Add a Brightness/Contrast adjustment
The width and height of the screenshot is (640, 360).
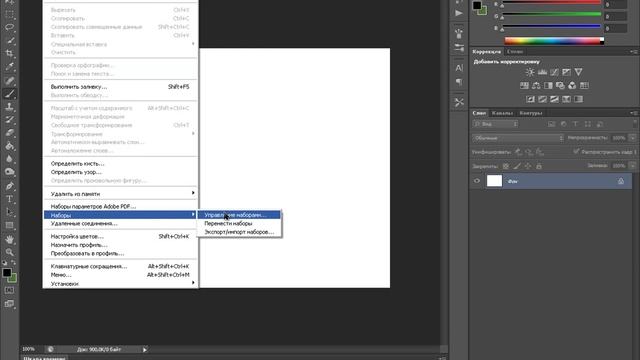tap(530, 72)
